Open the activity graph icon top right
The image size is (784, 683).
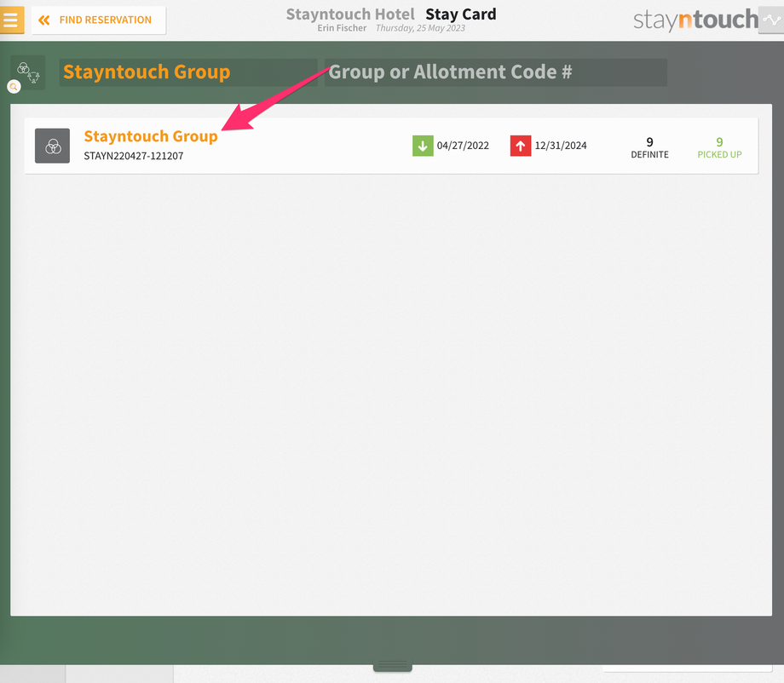pos(771,20)
